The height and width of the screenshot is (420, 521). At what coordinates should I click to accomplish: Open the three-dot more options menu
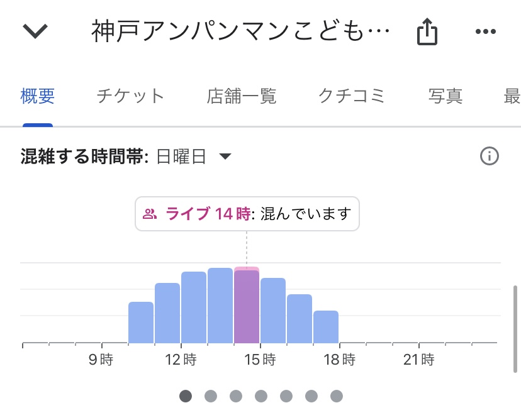point(485,31)
